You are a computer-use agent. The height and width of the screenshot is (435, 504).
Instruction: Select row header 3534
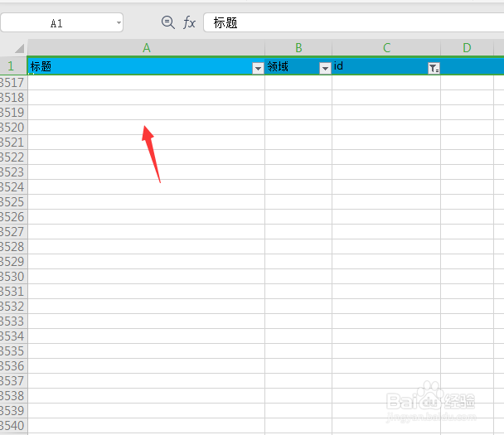[x=13, y=336]
